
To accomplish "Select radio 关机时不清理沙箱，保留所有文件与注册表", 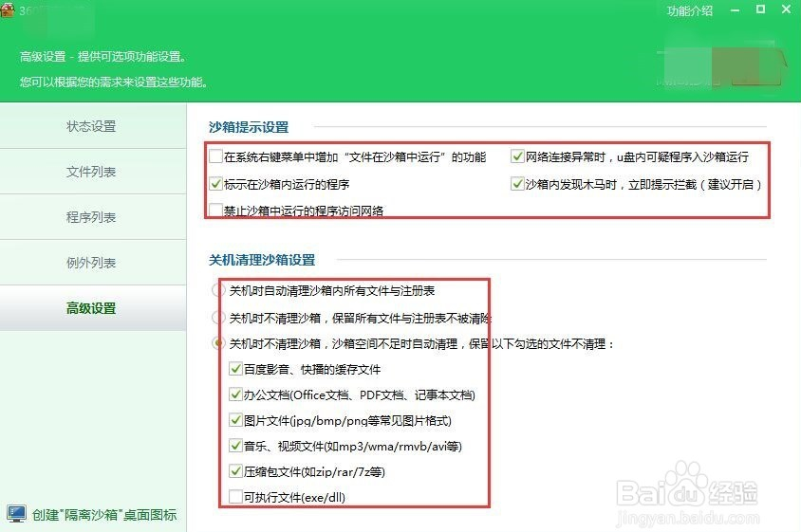I will [x=218, y=318].
